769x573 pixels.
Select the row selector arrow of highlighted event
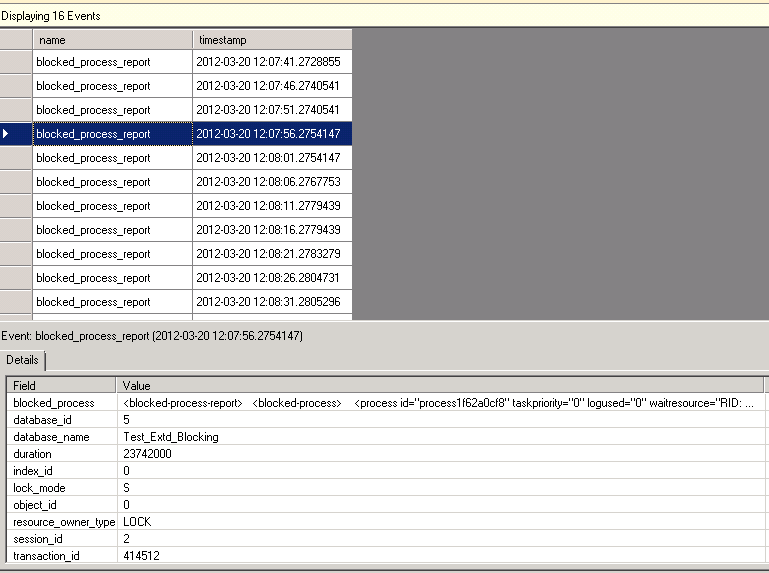[x=16, y=134]
